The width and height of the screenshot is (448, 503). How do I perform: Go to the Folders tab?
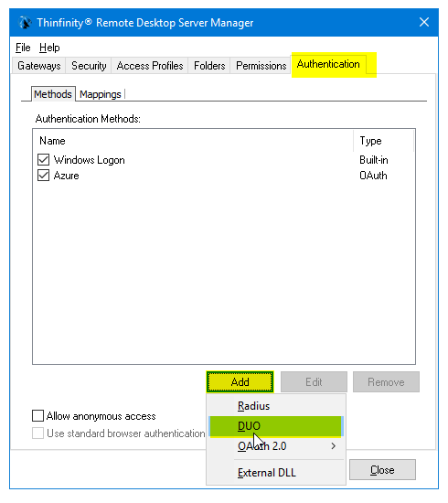pos(209,66)
